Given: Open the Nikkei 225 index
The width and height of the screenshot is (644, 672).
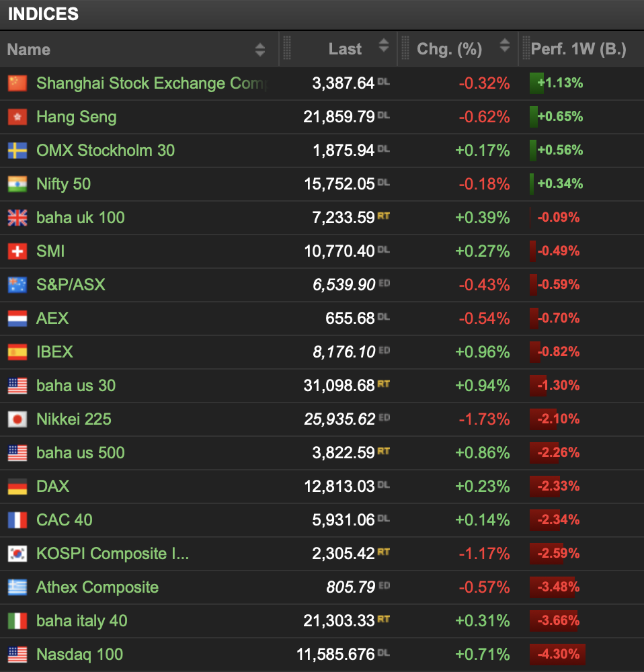Looking at the screenshot, I should (x=74, y=419).
